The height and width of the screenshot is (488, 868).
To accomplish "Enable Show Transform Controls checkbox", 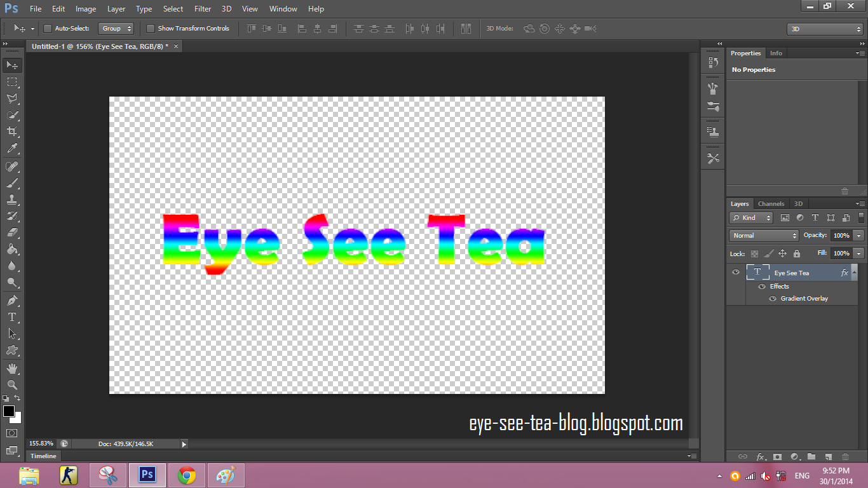I will [x=151, y=29].
